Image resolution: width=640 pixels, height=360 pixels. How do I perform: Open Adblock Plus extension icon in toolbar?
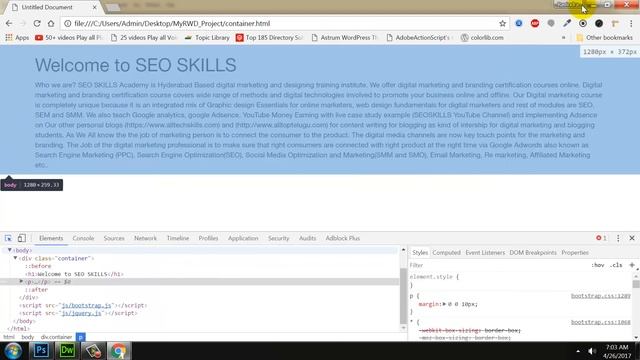click(535, 24)
